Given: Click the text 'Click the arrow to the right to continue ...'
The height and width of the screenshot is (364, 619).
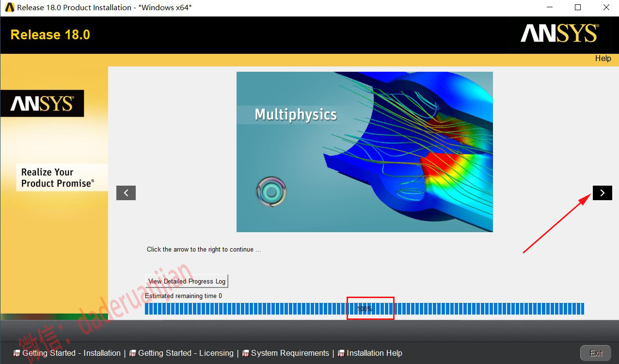Looking at the screenshot, I should (x=204, y=250).
